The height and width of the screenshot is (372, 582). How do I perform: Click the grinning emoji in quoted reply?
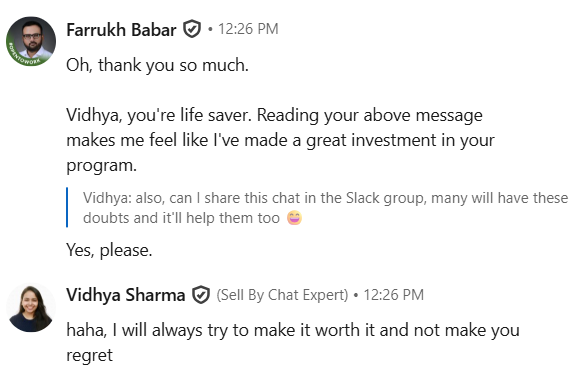pyautogui.click(x=294, y=218)
